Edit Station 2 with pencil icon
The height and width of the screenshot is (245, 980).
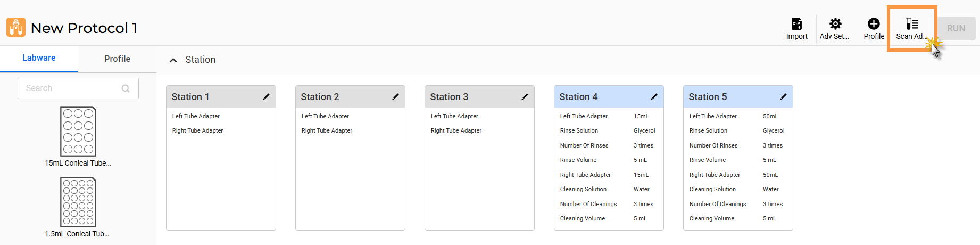tap(395, 97)
